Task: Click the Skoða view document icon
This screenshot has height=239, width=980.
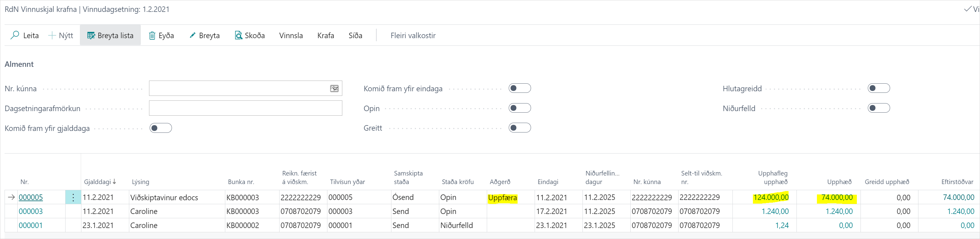Action: [x=238, y=35]
